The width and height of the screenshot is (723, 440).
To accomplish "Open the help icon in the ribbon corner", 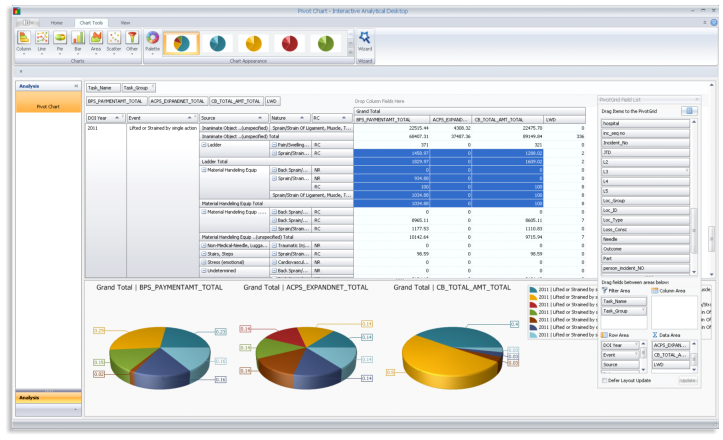I will (x=714, y=22).
